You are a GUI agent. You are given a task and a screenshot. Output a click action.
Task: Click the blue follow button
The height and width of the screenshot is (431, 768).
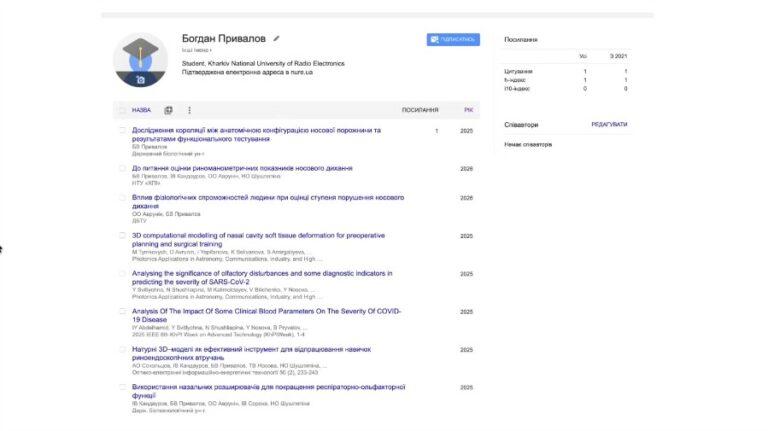click(453, 39)
